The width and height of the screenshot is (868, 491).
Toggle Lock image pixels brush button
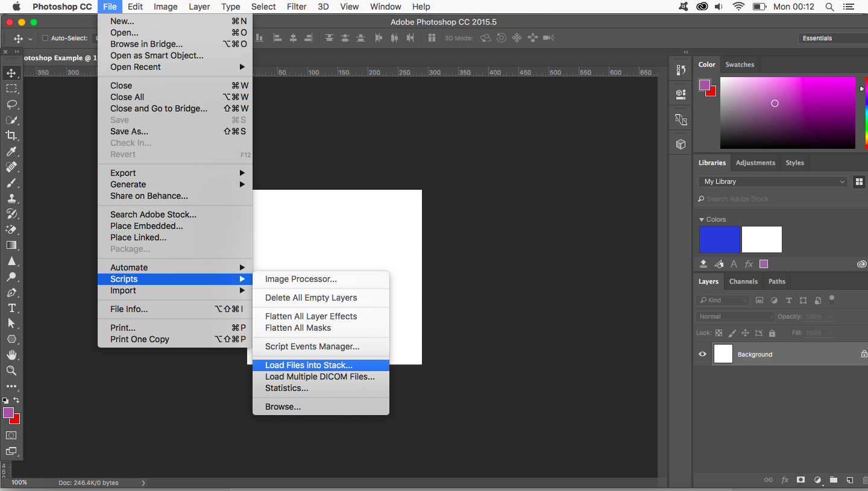(x=732, y=333)
